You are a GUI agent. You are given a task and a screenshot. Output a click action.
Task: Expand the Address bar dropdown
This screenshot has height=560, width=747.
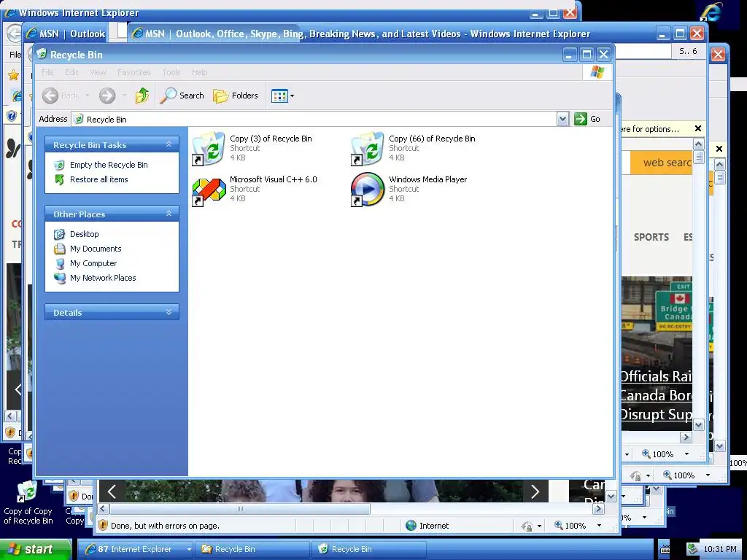click(562, 119)
